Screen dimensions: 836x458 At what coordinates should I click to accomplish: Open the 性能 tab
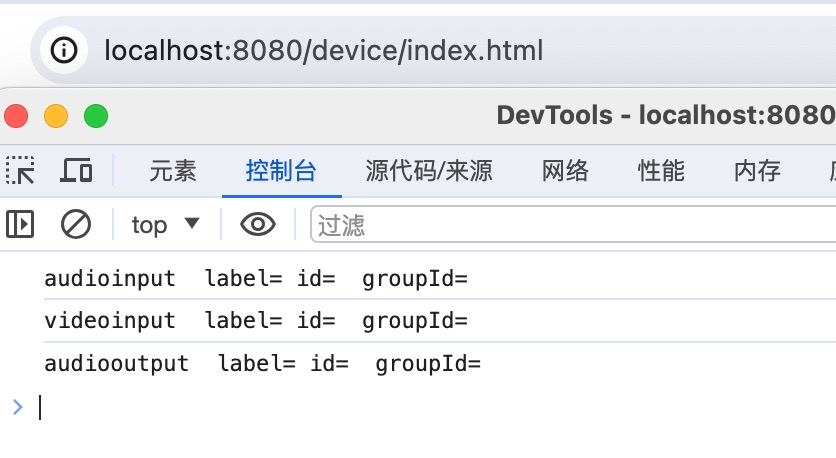[661, 171]
